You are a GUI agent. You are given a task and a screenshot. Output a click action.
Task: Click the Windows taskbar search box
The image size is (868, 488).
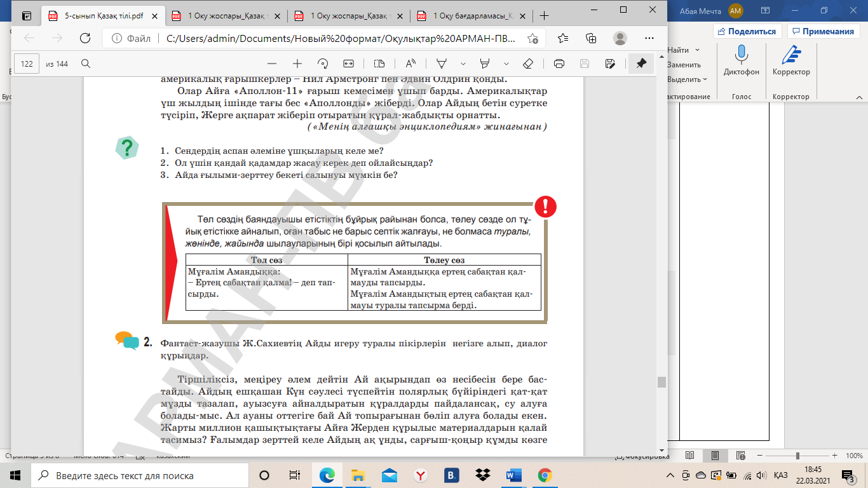pos(140,475)
